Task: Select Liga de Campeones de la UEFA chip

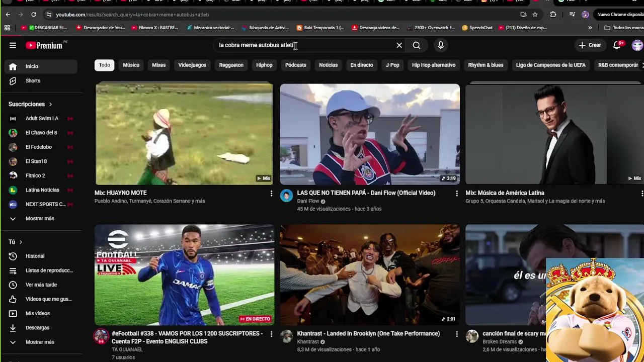Action: (551, 65)
